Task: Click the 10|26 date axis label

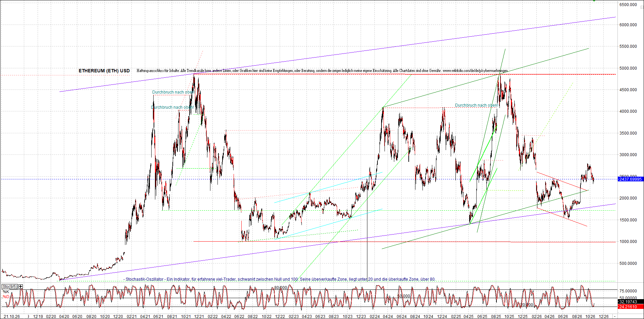Action: pos(590,317)
